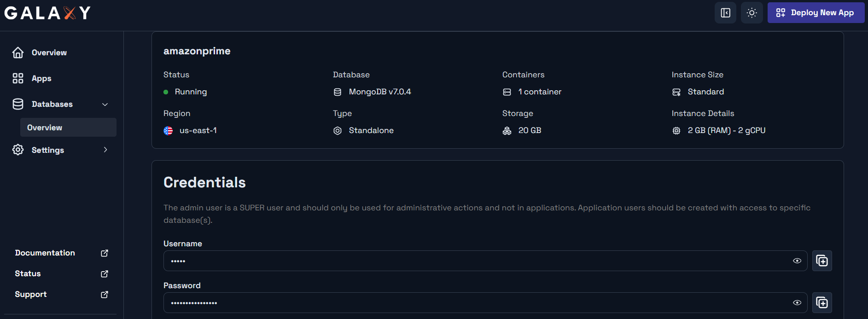
Task: Copy the Password to clipboard
Action: click(x=822, y=303)
